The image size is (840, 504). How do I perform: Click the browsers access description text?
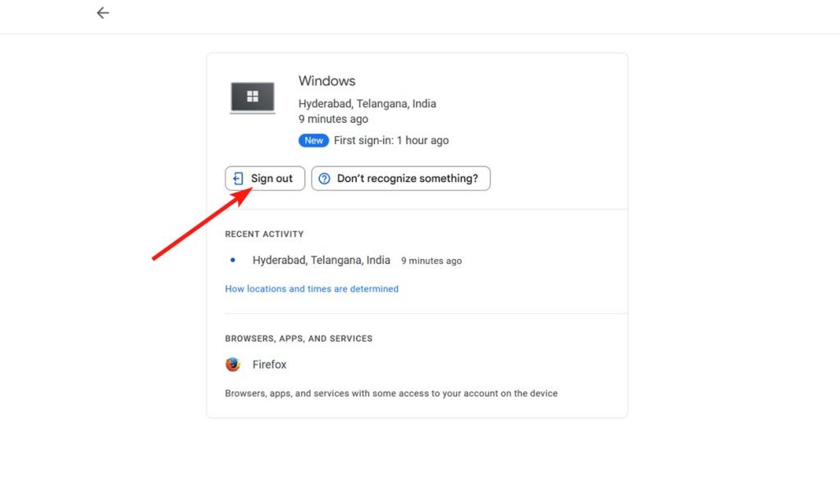click(x=390, y=393)
